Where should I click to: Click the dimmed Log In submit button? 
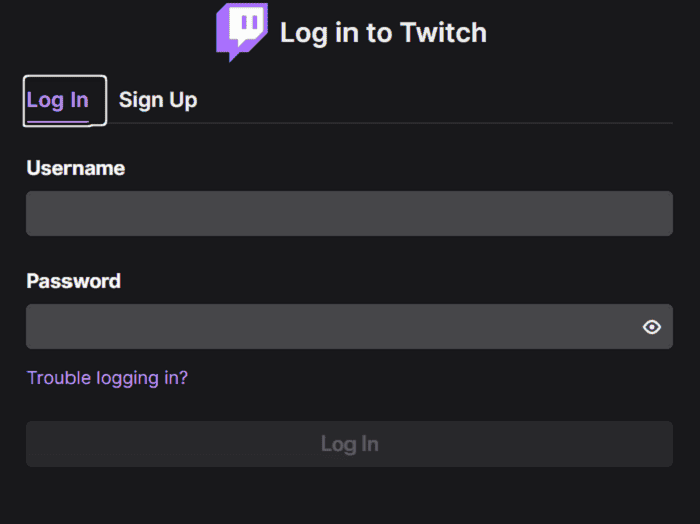(x=349, y=444)
